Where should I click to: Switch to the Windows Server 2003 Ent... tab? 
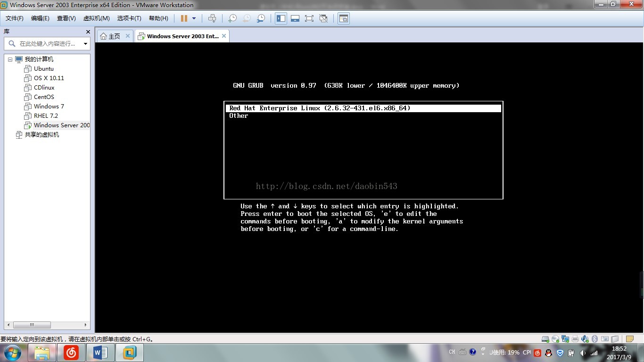point(183,36)
